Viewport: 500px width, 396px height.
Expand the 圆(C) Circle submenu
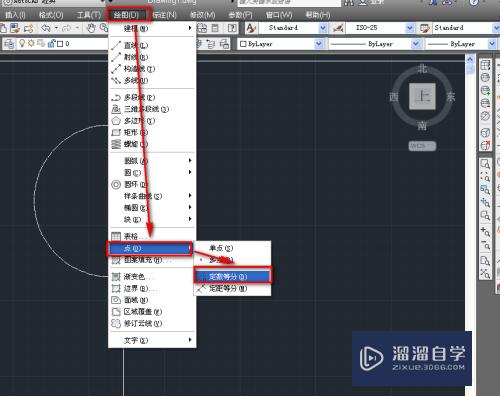[x=152, y=172]
